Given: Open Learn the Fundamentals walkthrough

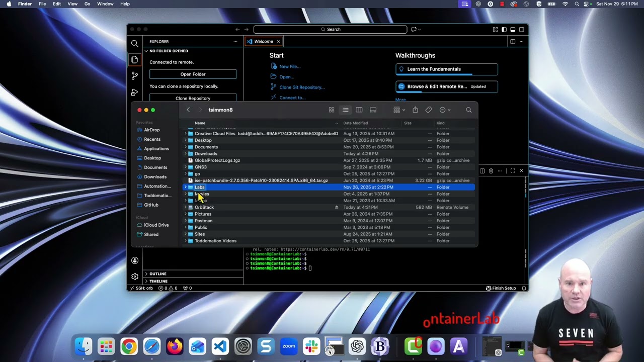Looking at the screenshot, I should click(x=447, y=69).
